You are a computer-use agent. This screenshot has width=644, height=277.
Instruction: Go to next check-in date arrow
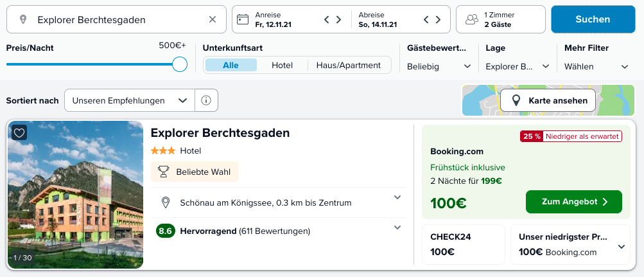tap(338, 19)
